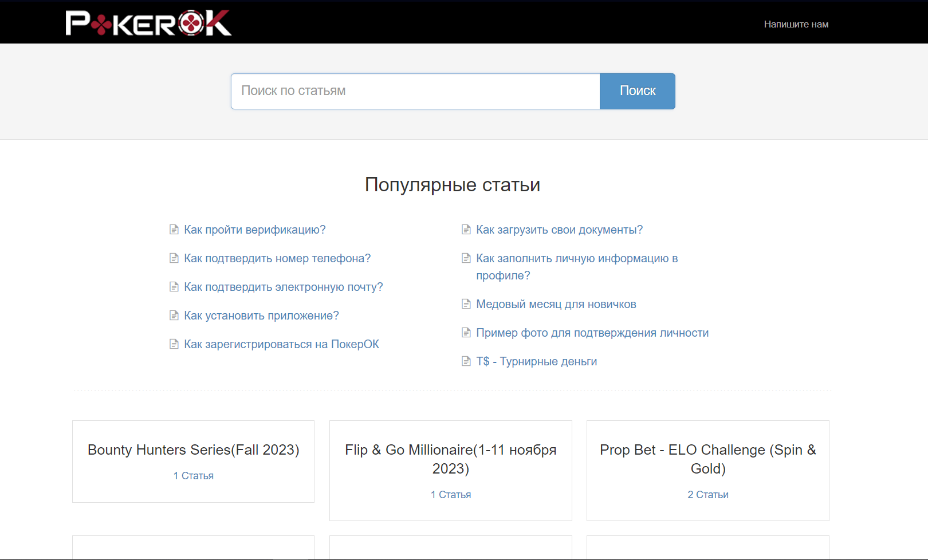Open article Как подтвердить электронную почту?
Screen dimensions: 928x560
point(284,287)
